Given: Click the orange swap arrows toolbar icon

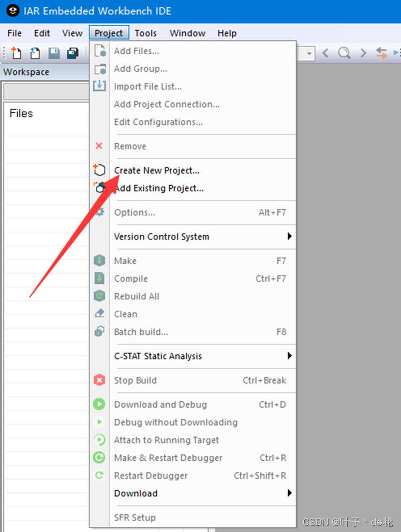Looking at the screenshot, I should pos(382,53).
